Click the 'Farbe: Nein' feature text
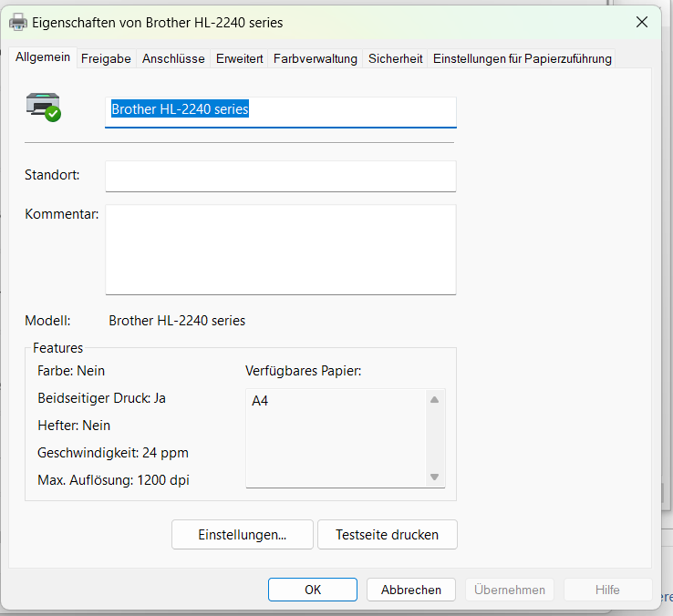Viewport: 673px width, 616px height. point(71,371)
